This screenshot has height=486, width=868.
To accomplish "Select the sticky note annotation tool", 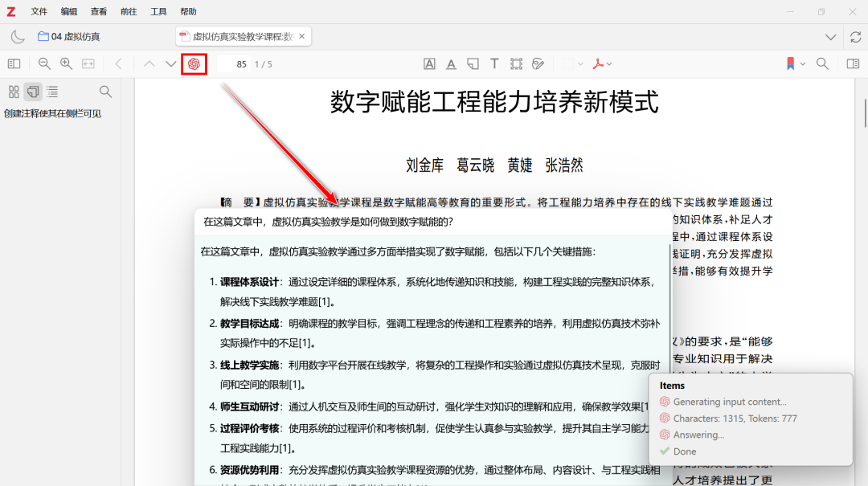I will pos(473,64).
